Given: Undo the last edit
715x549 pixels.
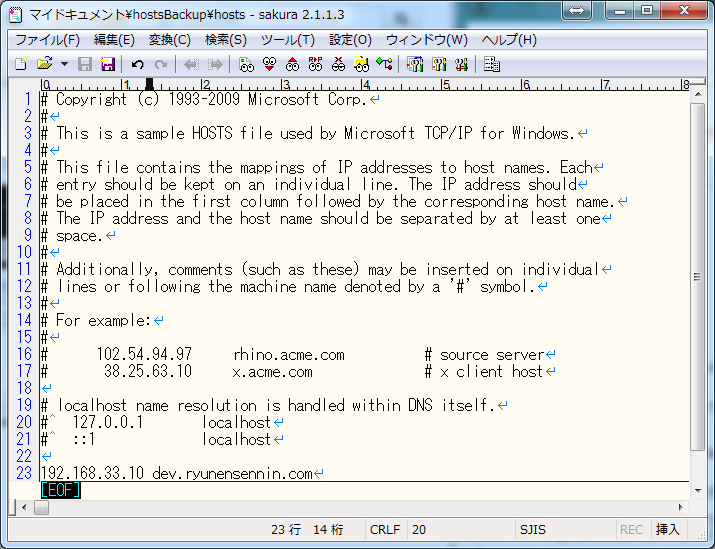Looking at the screenshot, I should point(137,64).
